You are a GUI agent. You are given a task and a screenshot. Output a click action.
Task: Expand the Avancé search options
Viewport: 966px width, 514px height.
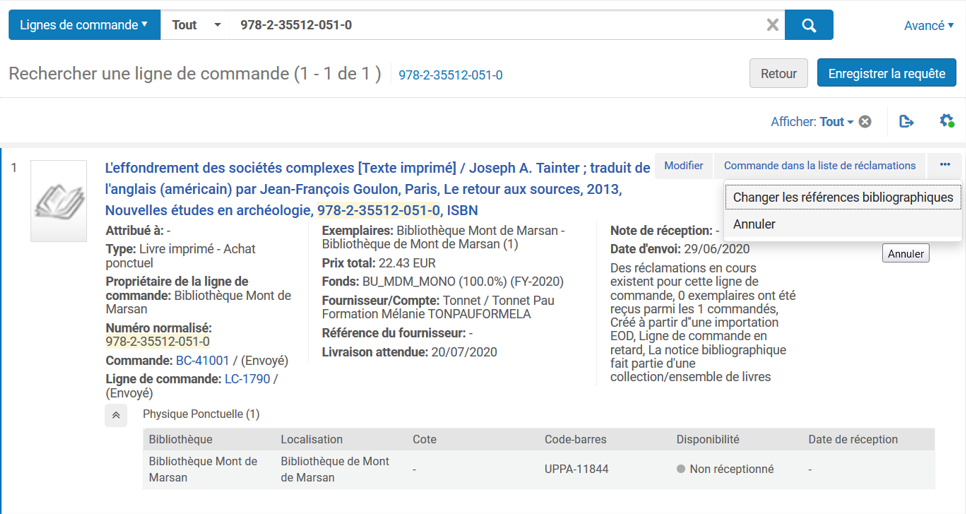tap(928, 25)
